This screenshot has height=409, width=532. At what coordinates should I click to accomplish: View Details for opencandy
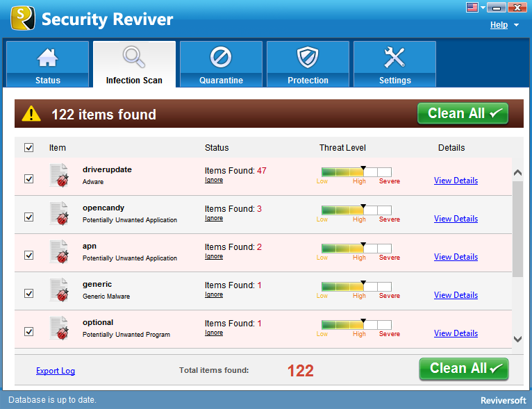pyautogui.click(x=456, y=219)
